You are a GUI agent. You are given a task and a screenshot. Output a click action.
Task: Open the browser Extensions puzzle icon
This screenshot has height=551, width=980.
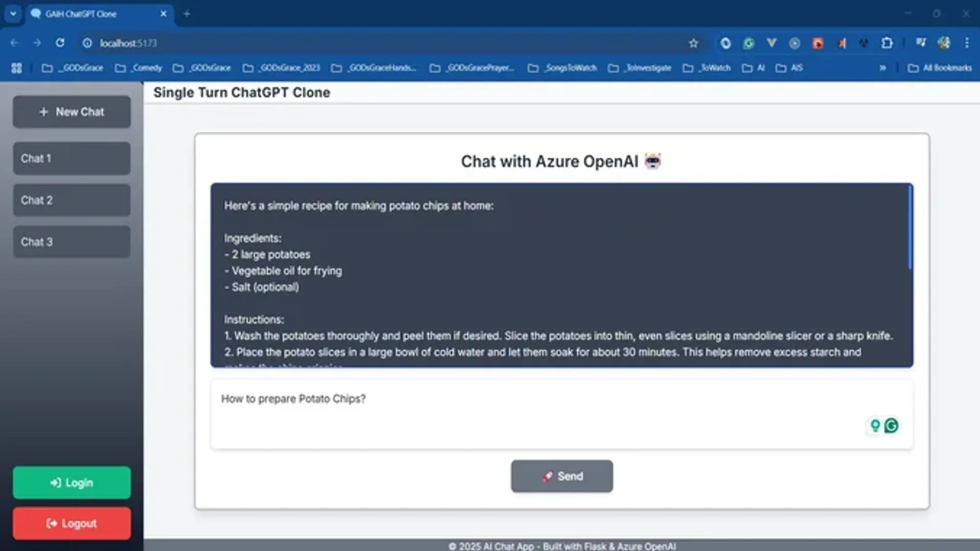pyautogui.click(x=887, y=43)
